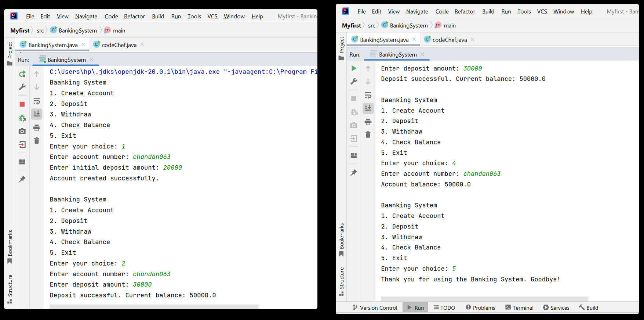The height and width of the screenshot is (320, 644).
Task: Open Build tool window in bottom bar
Action: tap(589, 308)
